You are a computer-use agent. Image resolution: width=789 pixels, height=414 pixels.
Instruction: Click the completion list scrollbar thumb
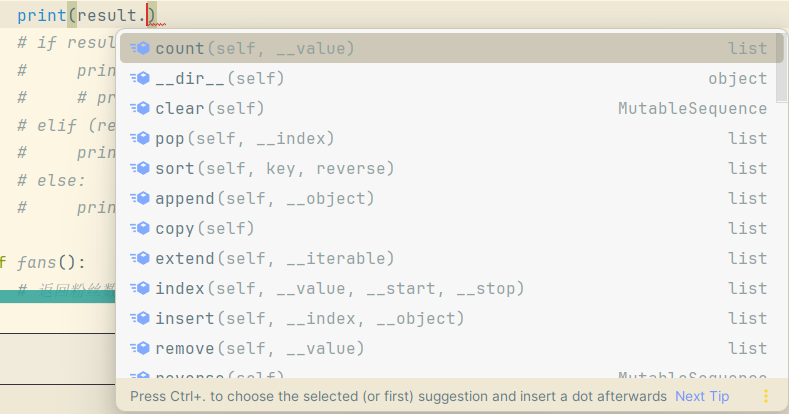click(x=781, y=67)
